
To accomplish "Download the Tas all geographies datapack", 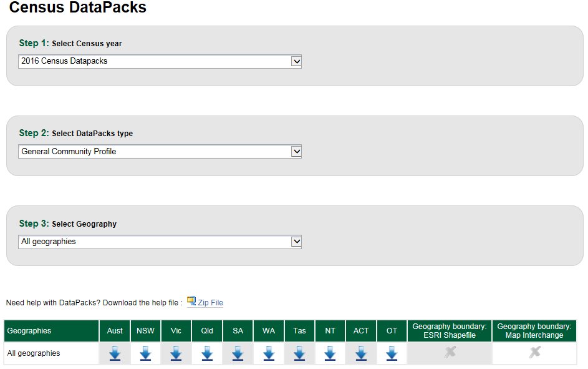I will pos(299,354).
